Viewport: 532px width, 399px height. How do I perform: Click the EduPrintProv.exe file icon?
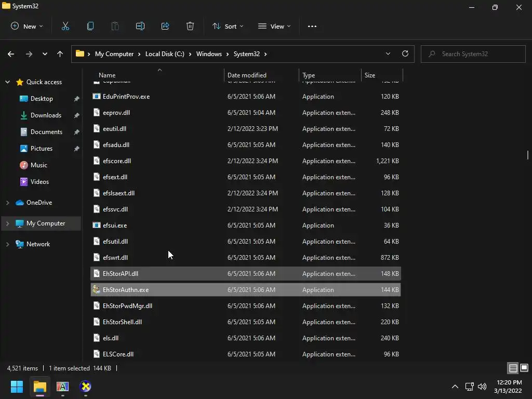(97, 96)
